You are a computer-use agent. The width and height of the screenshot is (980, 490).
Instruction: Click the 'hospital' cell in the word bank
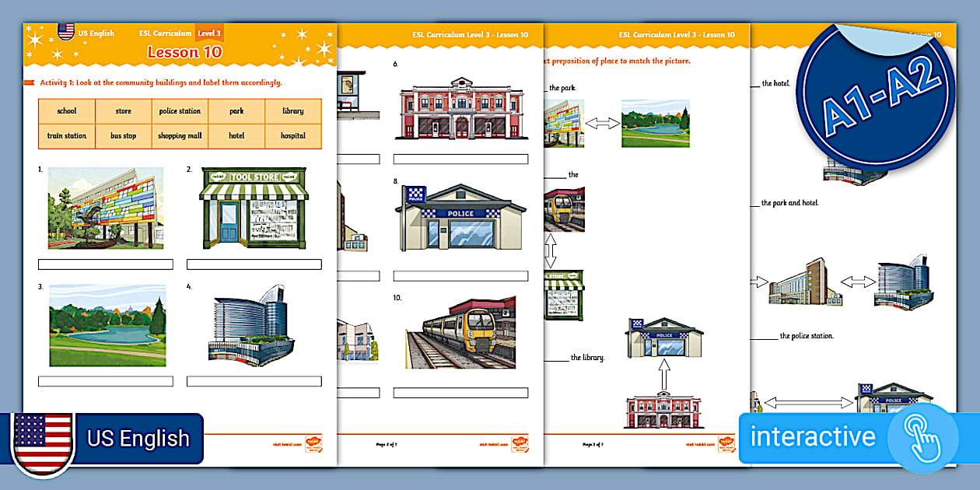pos(293,135)
